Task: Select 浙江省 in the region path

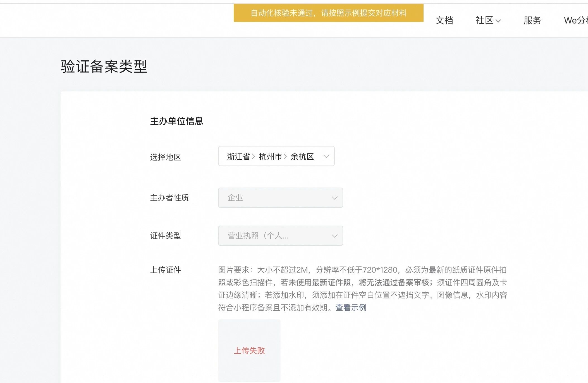Action: [238, 157]
